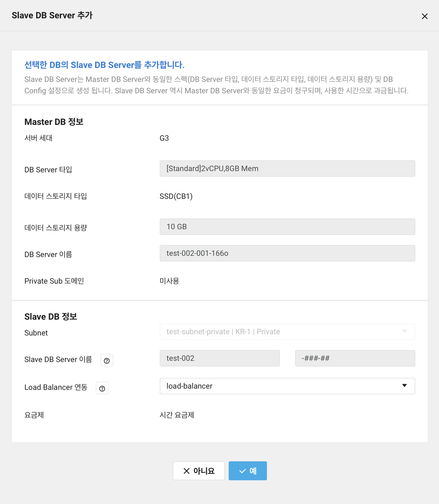Click the DB Server 이름 label
Screen dimensions: 439x504
48,255
